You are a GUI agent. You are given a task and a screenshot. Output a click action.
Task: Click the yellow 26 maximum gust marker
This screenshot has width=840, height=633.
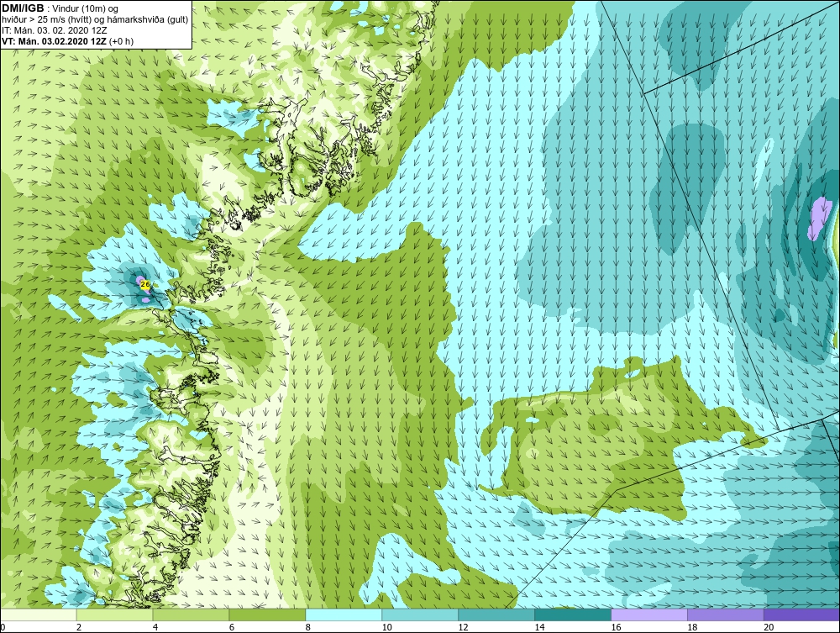tap(144, 285)
